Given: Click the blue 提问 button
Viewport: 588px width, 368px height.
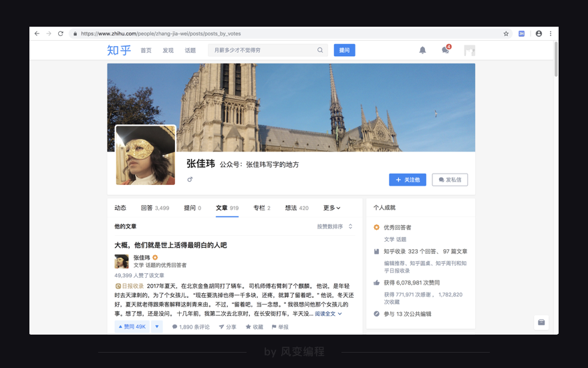Looking at the screenshot, I should [x=344, y=50].
